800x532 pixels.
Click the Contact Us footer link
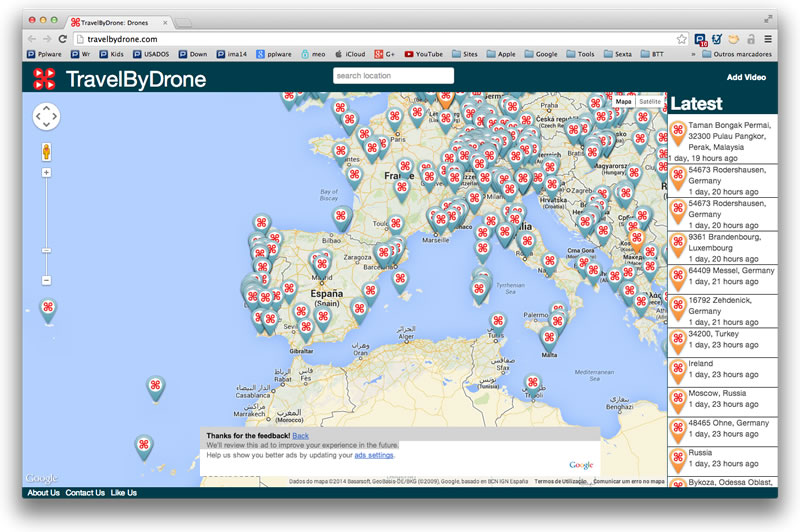click(x=85, y=493)
